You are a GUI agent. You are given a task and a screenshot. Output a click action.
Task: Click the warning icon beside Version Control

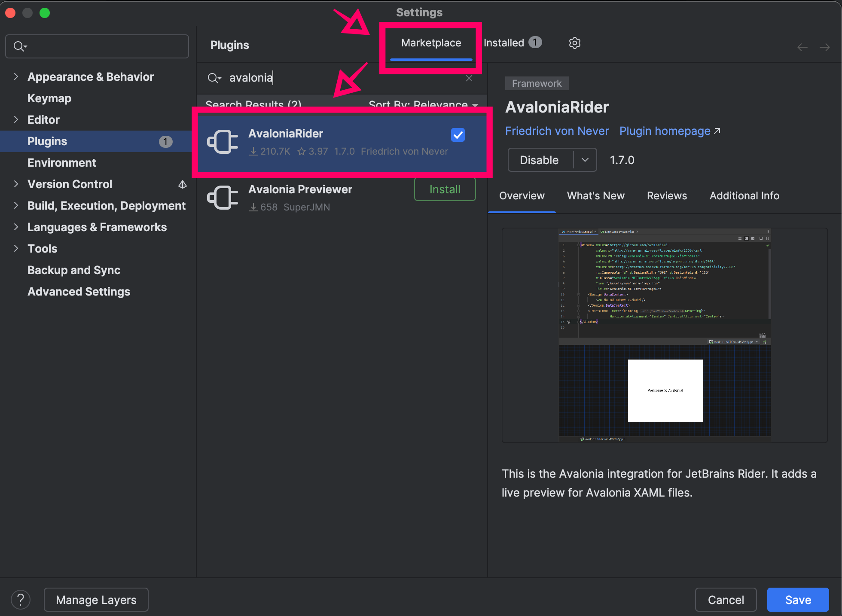coord(182,184)
